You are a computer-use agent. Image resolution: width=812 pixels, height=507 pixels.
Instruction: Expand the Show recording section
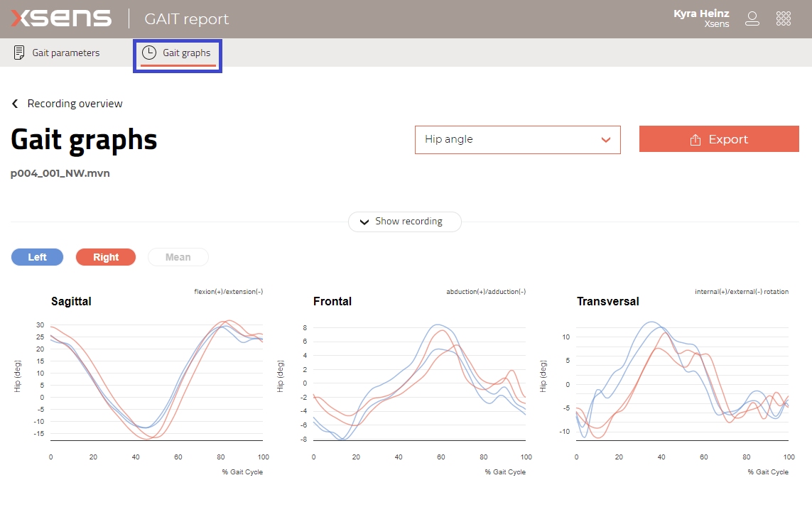pos(404,222)
